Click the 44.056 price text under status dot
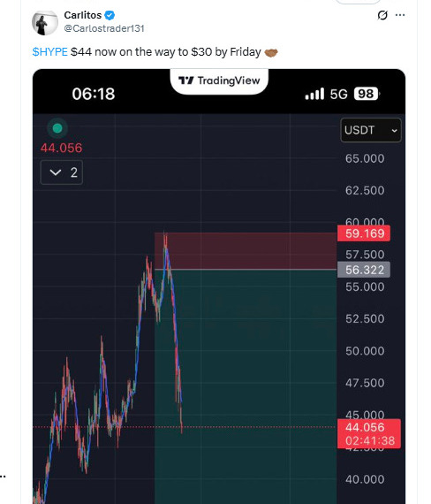The height and width of the screenshot is (504, 431). point(61,149)
